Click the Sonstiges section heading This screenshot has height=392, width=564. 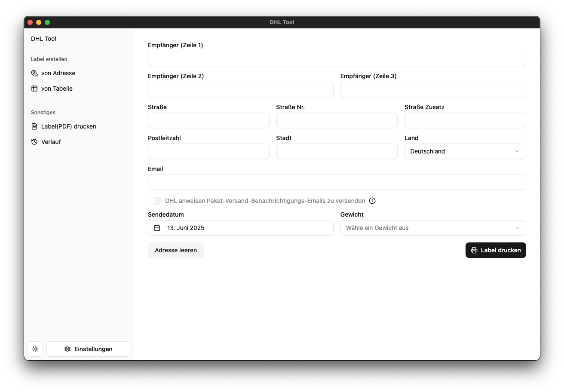point(43,113)
